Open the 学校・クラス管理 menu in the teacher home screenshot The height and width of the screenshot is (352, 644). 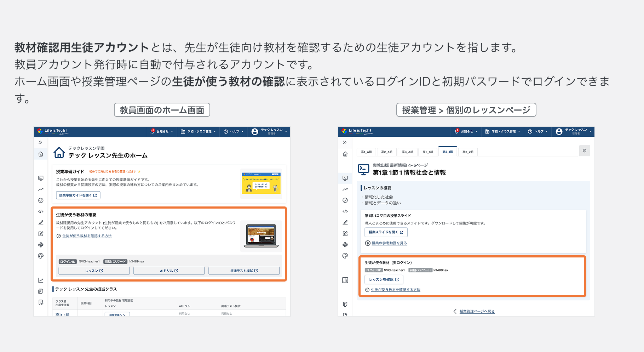point(198,131)
